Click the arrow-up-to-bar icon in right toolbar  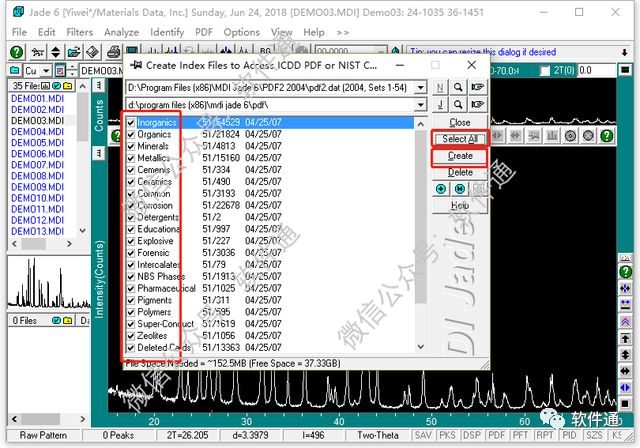coord(625,338)
